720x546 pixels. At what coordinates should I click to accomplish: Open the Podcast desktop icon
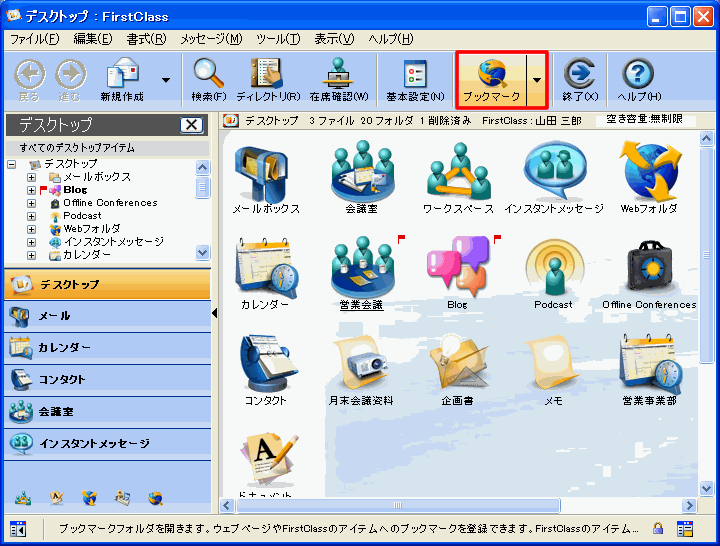pyautogui.click(x=553, y=268)
